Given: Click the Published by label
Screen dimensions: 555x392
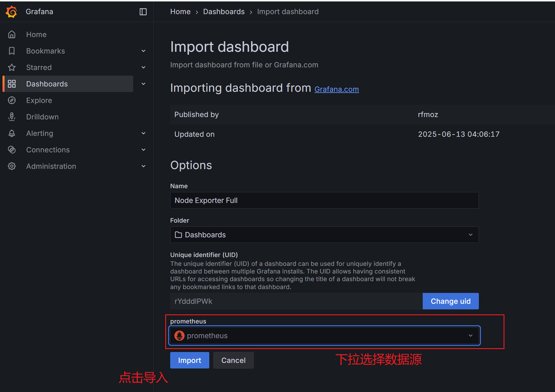Looking at the screenshot, I should coord(196,114).
